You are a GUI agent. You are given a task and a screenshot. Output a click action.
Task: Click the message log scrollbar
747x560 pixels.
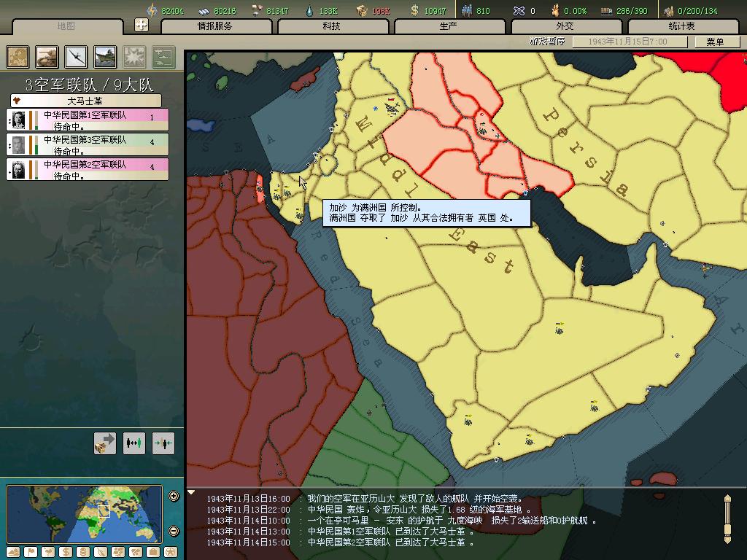click(x=727, y=518)
